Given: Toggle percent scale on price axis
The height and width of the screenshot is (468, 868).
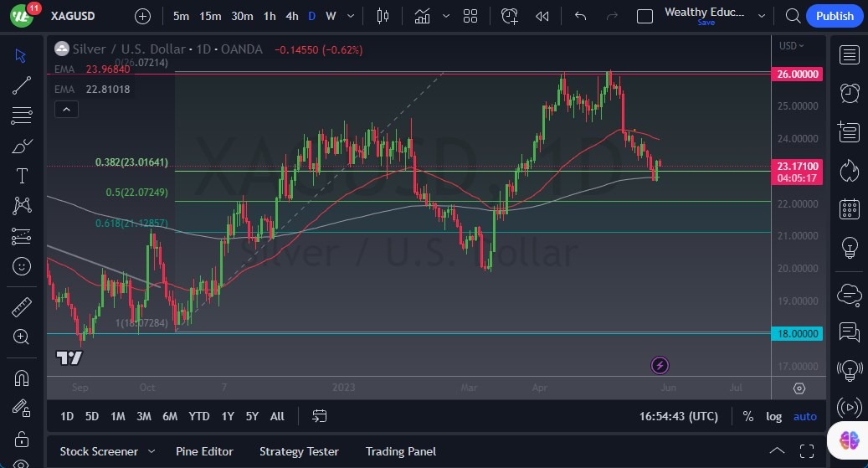Looking at the screenshot, I should click(747, 416).
